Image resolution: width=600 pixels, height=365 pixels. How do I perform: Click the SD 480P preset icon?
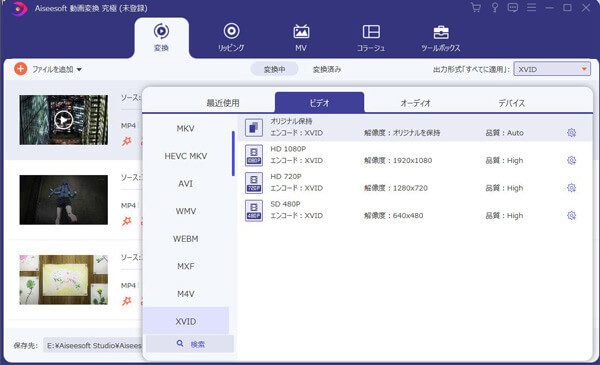254,210
